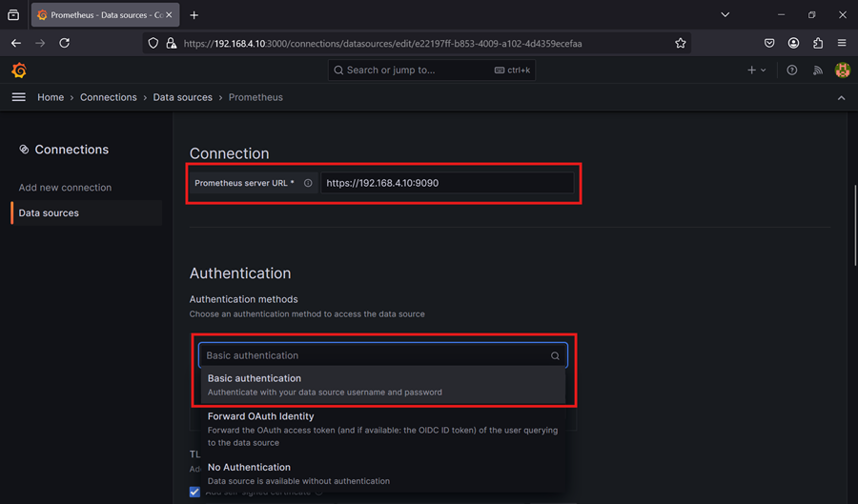Click the browser address bar URL
Viewport: 858px width, 504px height.
click(x=382, y=43)
